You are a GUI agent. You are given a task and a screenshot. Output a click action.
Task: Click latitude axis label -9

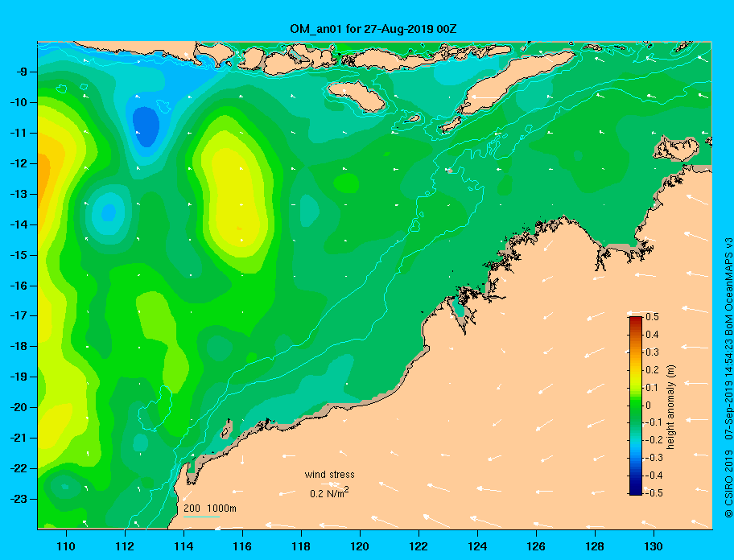pos(22,72)
